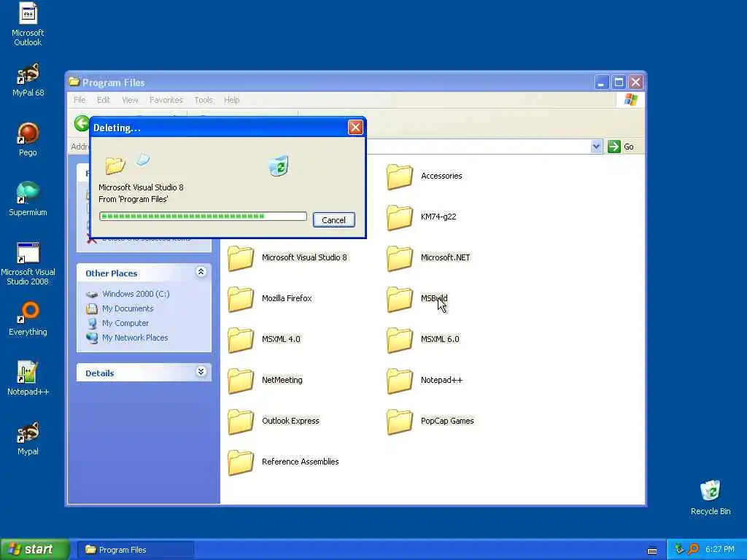The image size is (747, 560).
Task: Open the Help menu
Action: tap(231, 100)
